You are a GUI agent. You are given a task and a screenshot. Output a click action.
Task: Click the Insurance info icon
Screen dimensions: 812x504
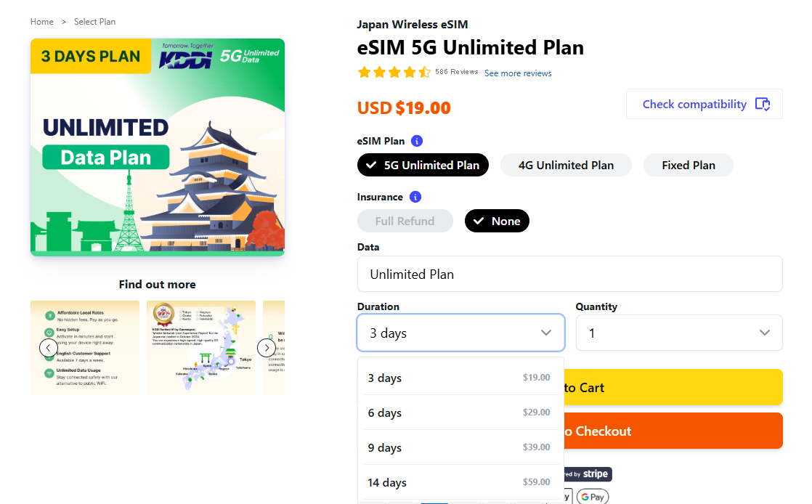pyautogui.click(x=415, y=197)
